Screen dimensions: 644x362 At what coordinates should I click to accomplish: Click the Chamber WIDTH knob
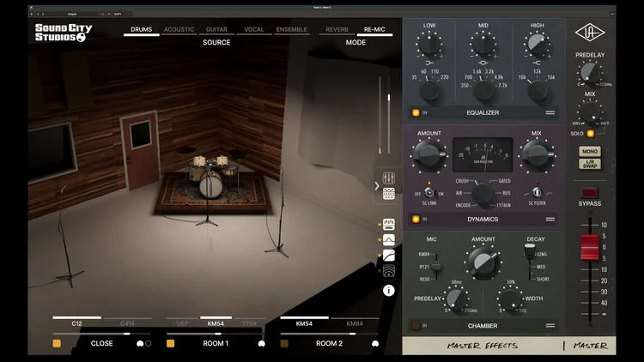click(511, 299)
